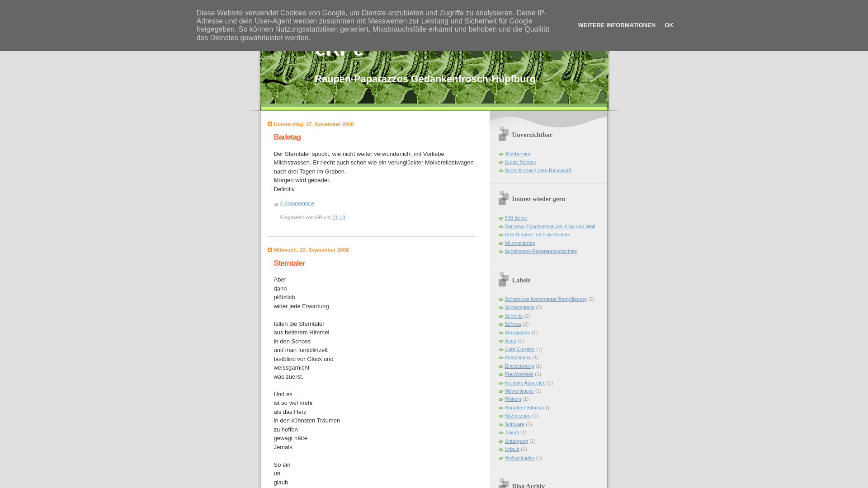
Task: Click the squares icon beside Immer wieder gern
Action: (503, 198)
